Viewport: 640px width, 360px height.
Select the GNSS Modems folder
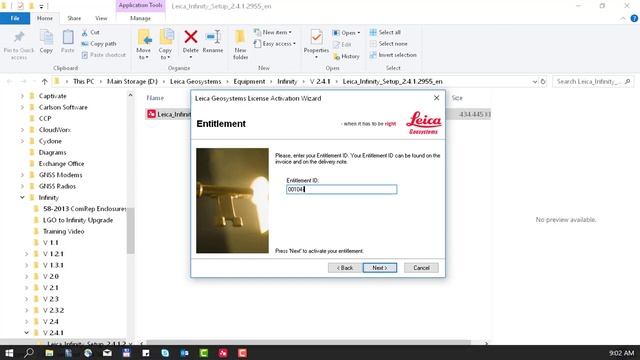pyautogui.click(x=60, y=175)
